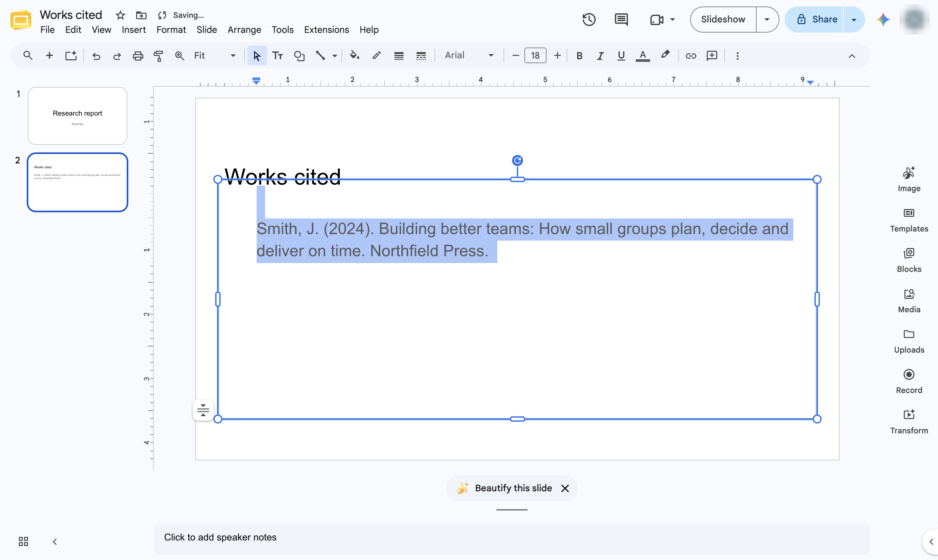Open the Arrange menu
Image resolution: width=938 pixels, height=560 pixels.
click(x=244, y=30)
